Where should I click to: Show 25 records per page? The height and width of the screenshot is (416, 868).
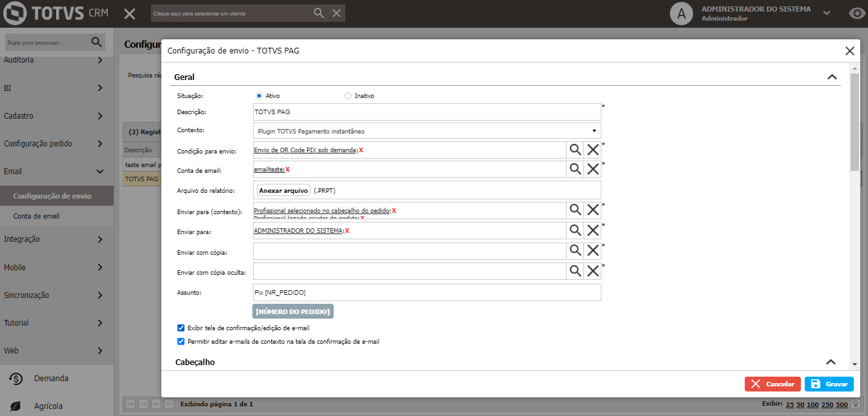790,404
